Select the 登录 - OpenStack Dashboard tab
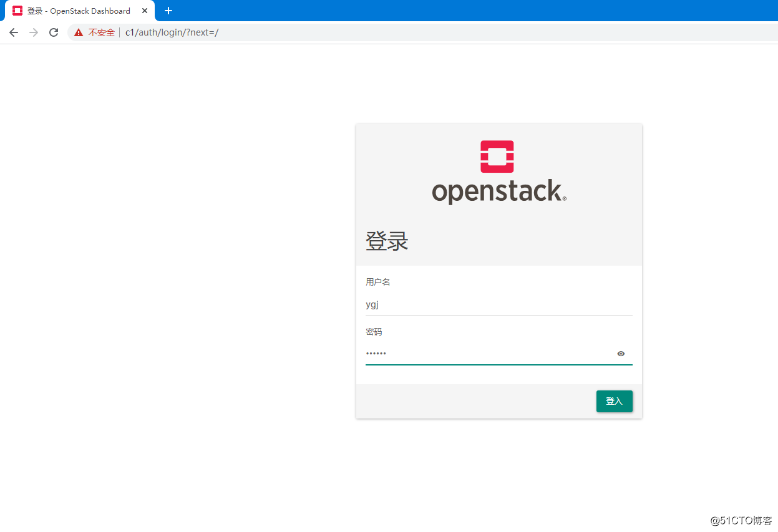778x532 pixels. click(x=80, y=11)
